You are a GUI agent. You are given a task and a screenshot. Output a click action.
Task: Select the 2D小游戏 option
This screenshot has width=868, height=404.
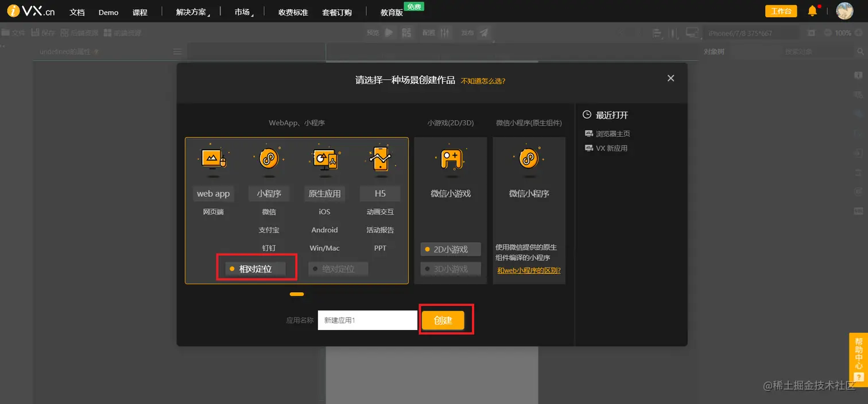pyautogui.click(x=451, y=248)
